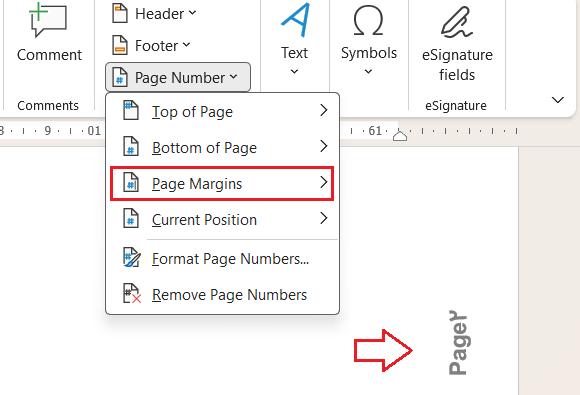Click the Comment speech bubble icon
Screen dimensions: 580x395
coord(48,21)
